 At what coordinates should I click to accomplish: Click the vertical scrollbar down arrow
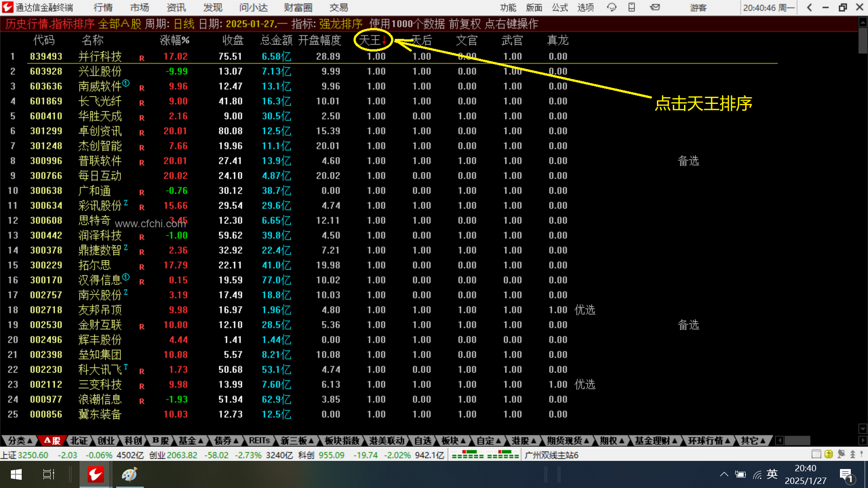[x=862, y=428]
